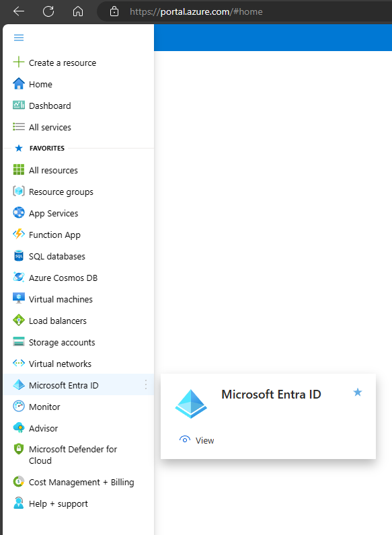Screen dimensions: 392x535
Task: Click the Virtual networks arrows icon
Action: coord(19,363)
